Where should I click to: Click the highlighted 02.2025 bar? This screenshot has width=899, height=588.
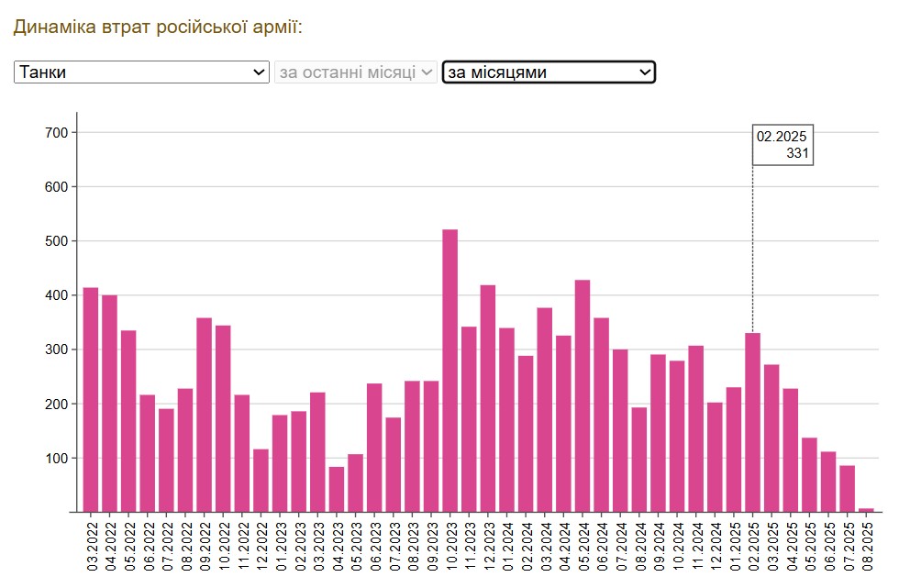tap(752, 422)
